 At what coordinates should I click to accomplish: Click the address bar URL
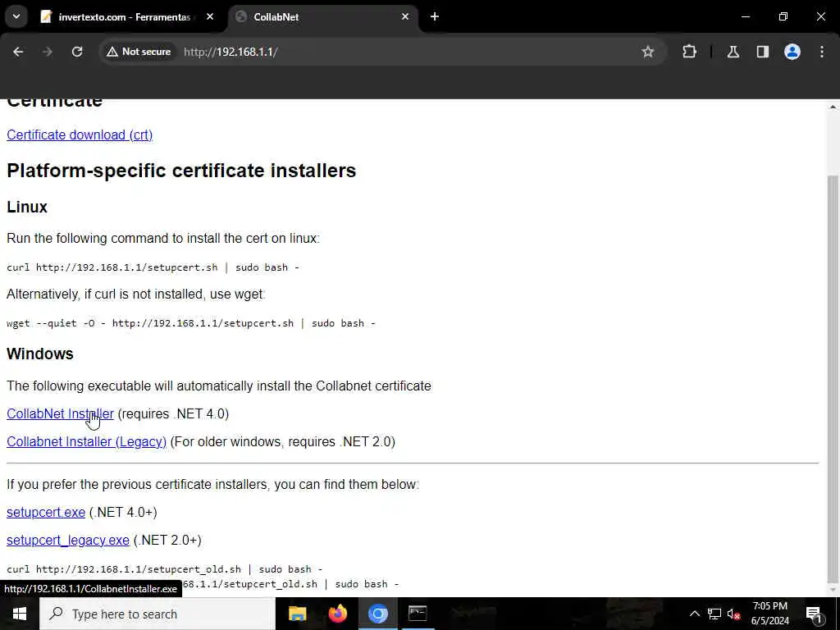pos(231,52)
